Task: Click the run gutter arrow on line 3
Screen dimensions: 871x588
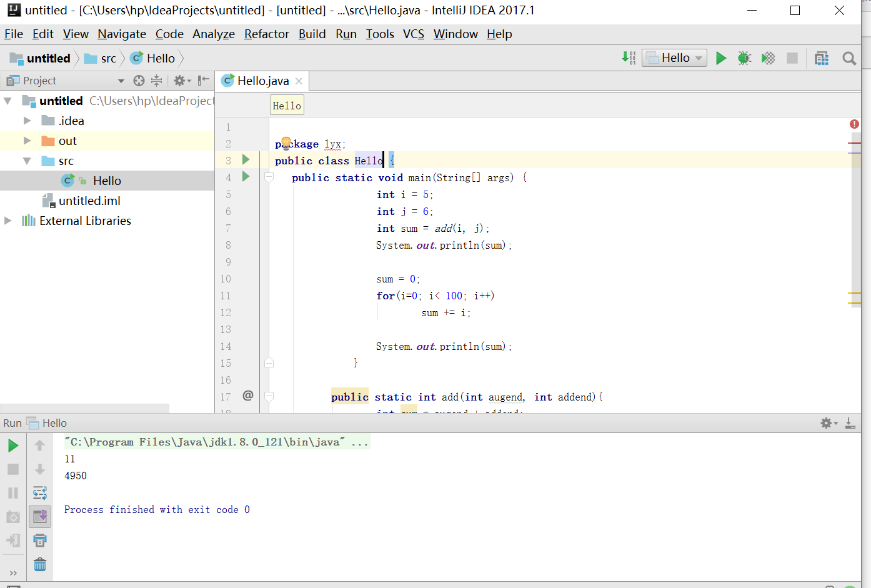Action: pos(246,160)
